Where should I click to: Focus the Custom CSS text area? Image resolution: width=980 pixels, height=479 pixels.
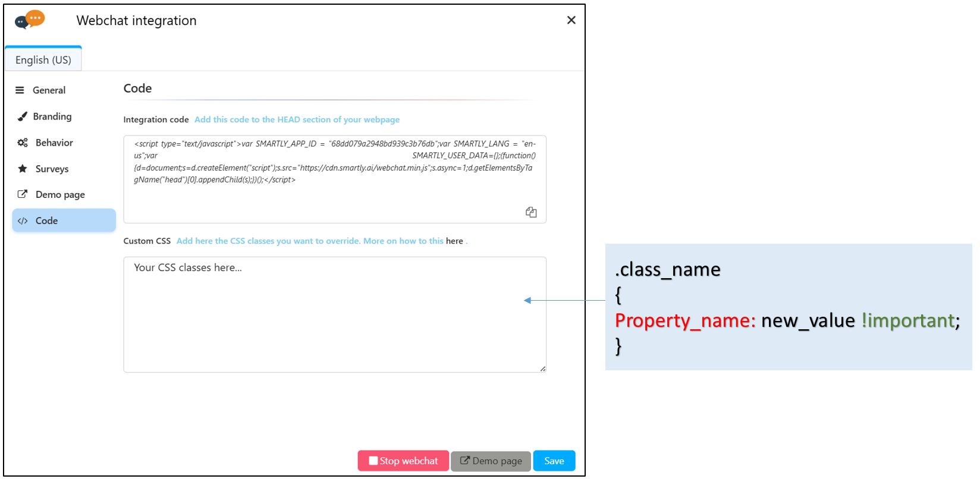[x=335, y=314]
